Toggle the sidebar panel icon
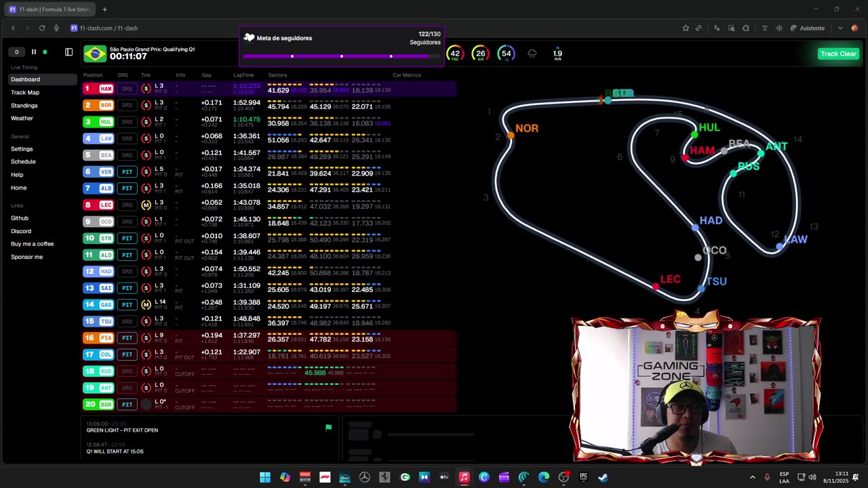 (x=68, y=52)
